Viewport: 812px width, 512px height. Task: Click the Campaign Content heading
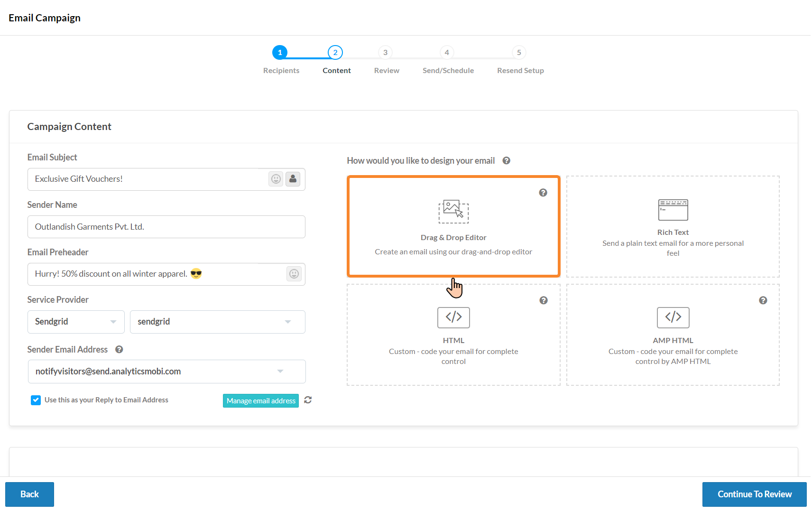[x=69, y=127]
